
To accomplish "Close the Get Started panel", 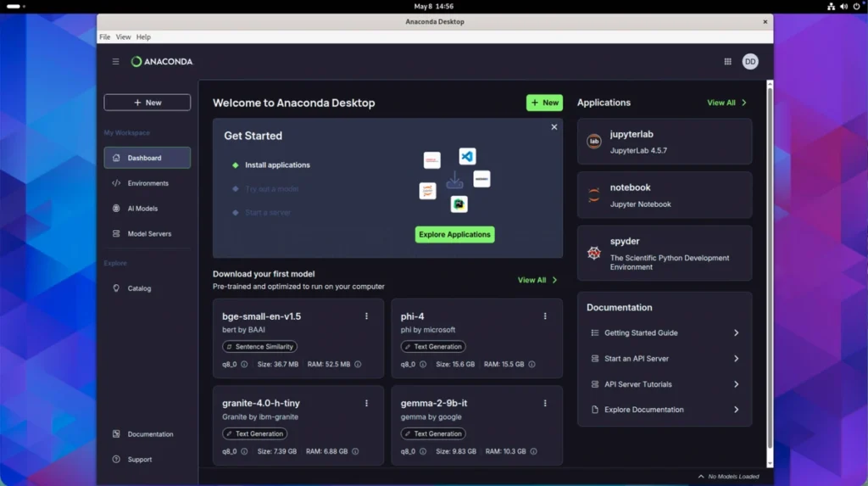I will pyautogui.click(x=554, y=127).
